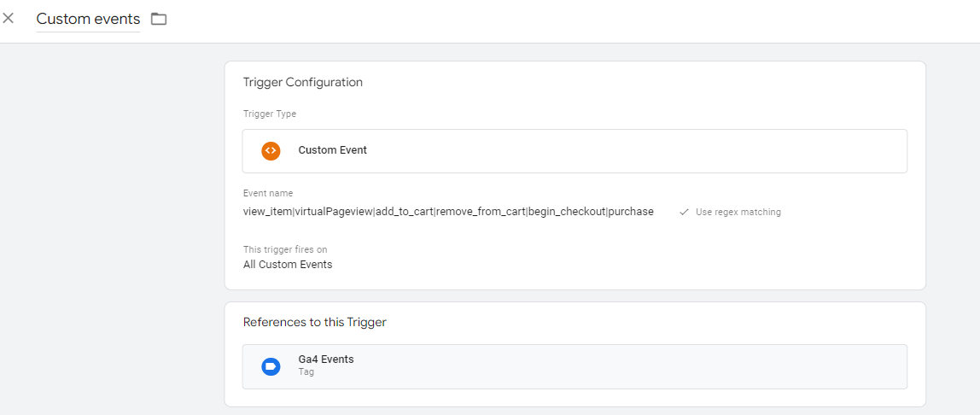Screen dimensions: 980x415
Task: Click the regex matching checkmark icon
Action: point(685,212)
